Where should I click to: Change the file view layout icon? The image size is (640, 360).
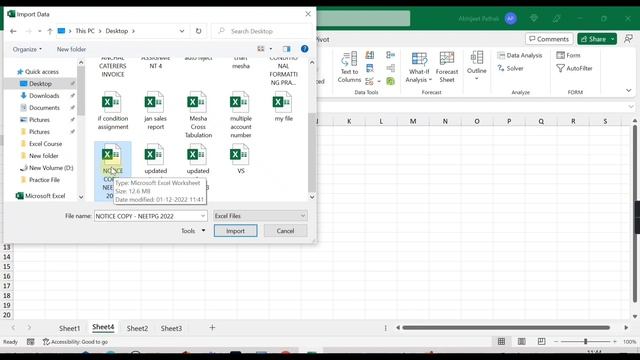261,49
